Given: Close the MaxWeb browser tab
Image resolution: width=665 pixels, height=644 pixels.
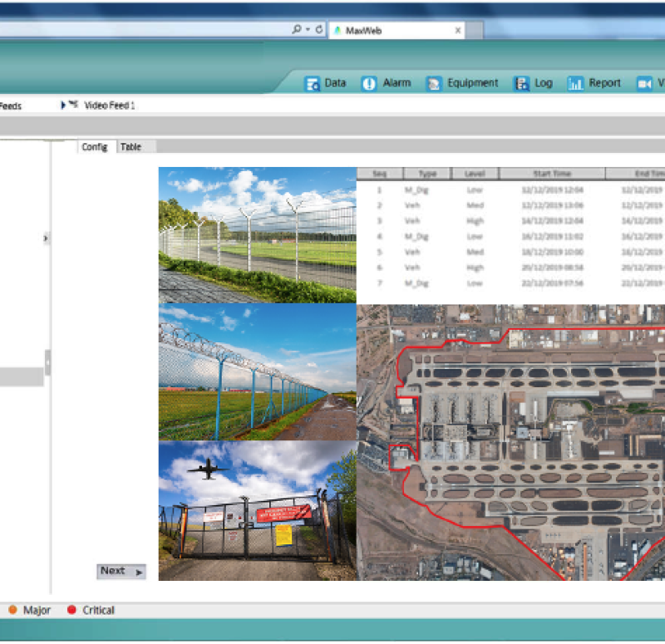Looking at the screenshot, I should click(x=457, y=30).
